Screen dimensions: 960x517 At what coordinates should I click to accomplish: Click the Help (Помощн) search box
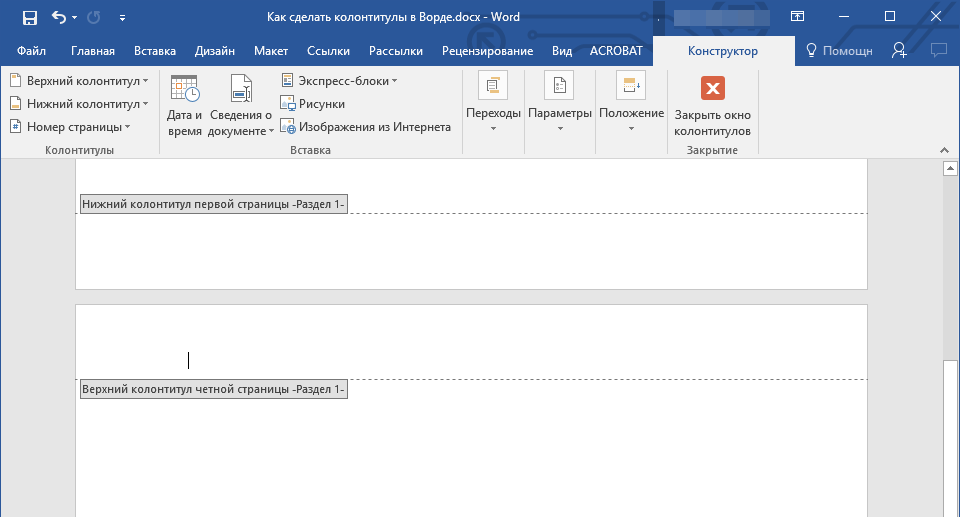838,51
